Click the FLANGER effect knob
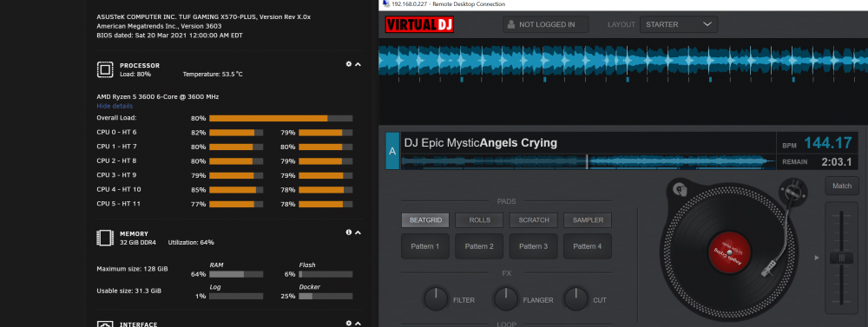The image size is (868, 327). [506, 298]
